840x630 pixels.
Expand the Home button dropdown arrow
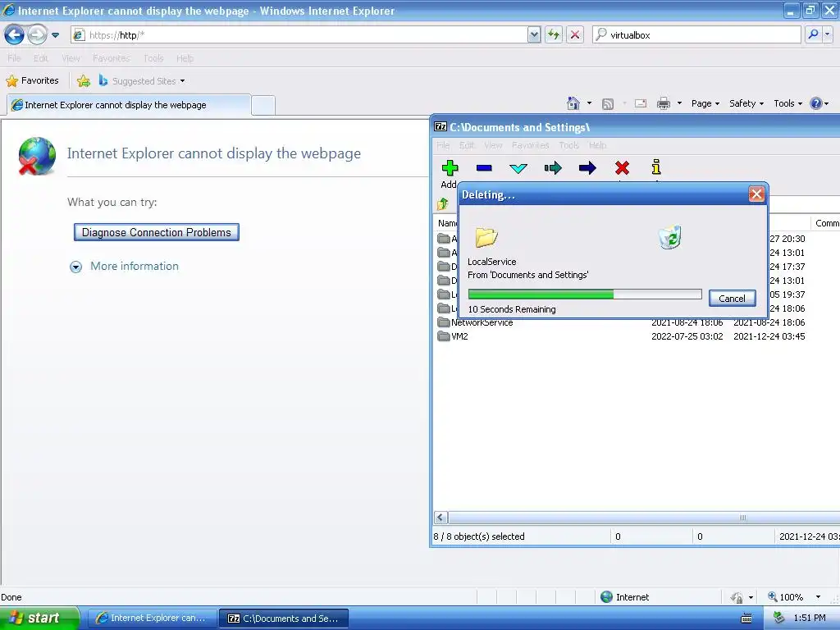point(589,103)
